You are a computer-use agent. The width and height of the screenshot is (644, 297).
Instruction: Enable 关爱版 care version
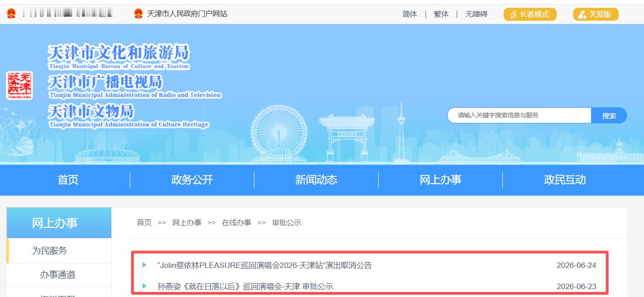pyautogui.click(x=596, y=14)
